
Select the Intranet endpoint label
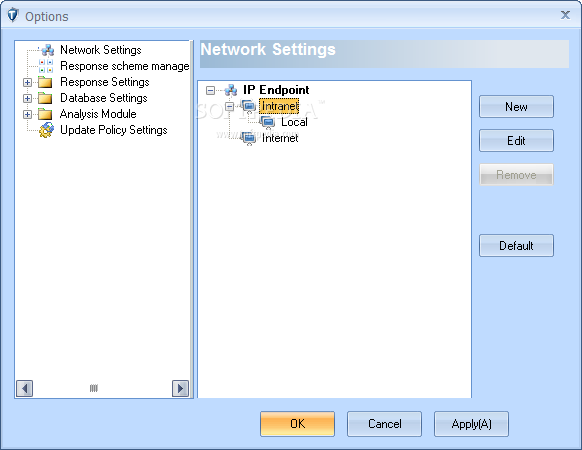pyautogui.click(x=279, y=106)
